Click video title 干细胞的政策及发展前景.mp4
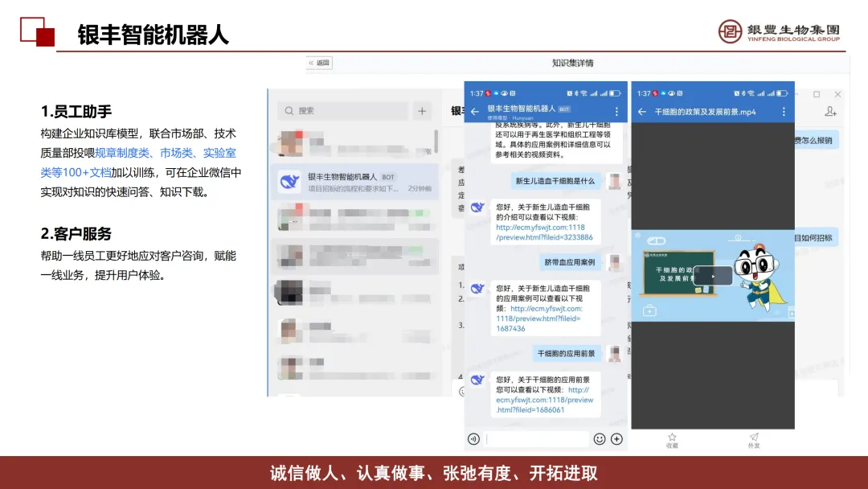This screenshot has width=868, height=489. [x=706, y=112]
